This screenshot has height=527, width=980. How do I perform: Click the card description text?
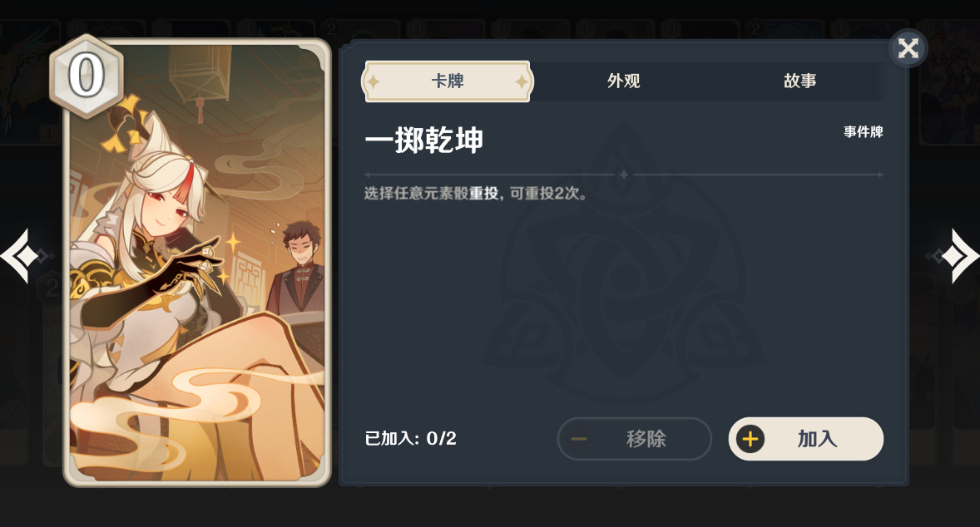pos(476,194)
